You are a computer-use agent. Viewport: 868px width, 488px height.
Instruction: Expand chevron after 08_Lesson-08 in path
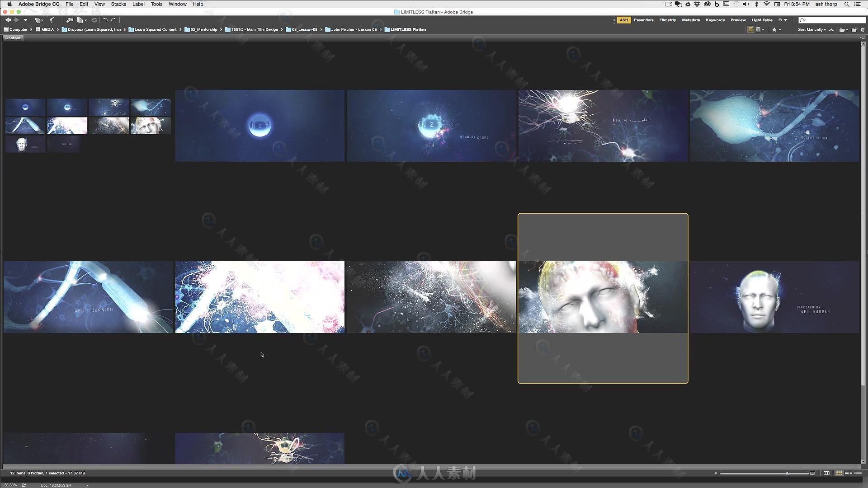click(x=321, y=29)
